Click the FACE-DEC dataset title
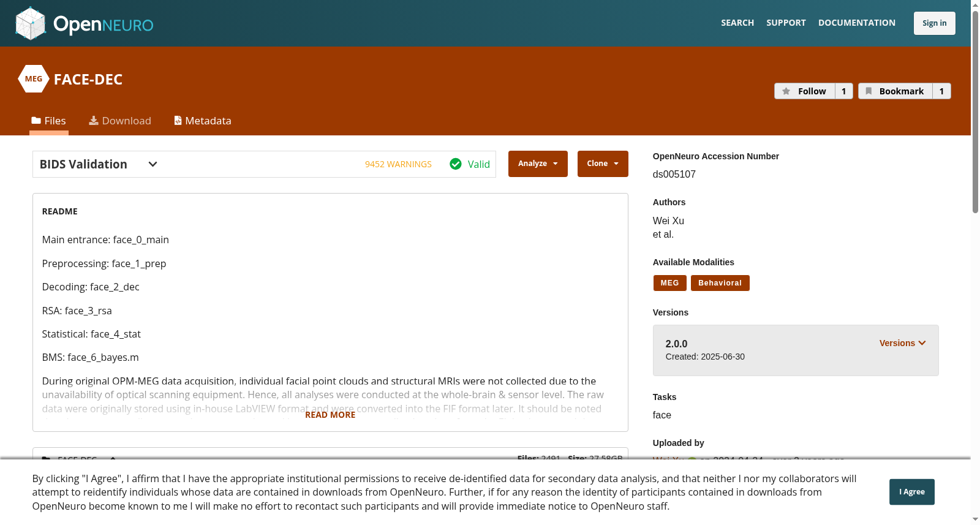Screen dimensions: 980x525 (88, 80)
